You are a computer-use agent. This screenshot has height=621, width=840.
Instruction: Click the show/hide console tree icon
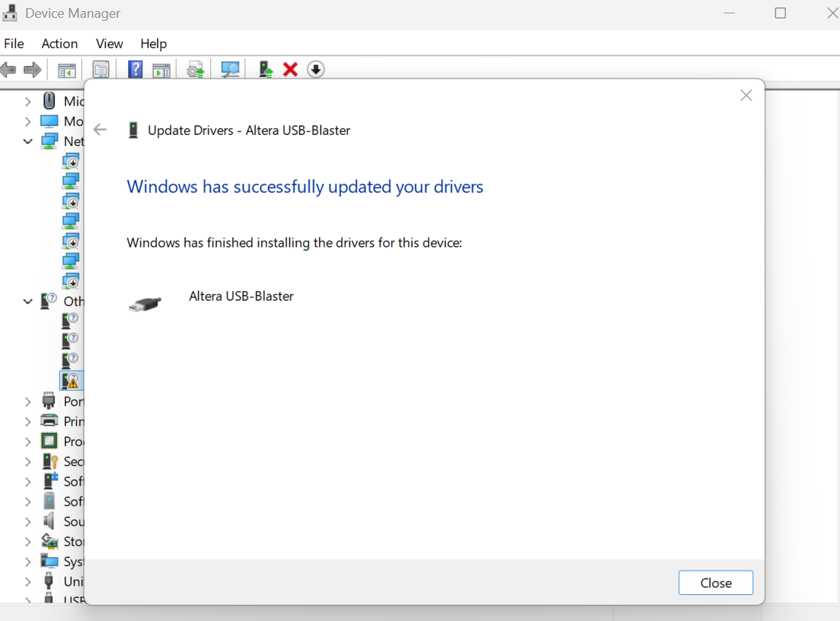pos(67,70)
